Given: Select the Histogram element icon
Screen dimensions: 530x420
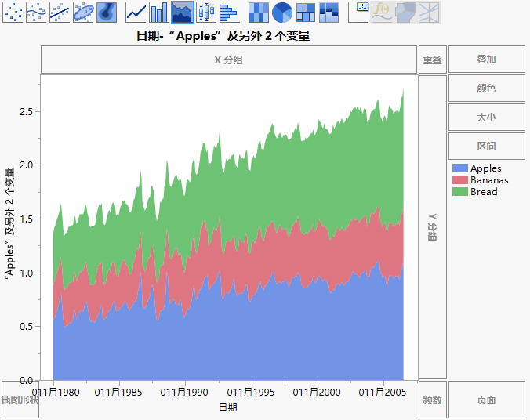Looking at the screenshot, I should 229,12.
